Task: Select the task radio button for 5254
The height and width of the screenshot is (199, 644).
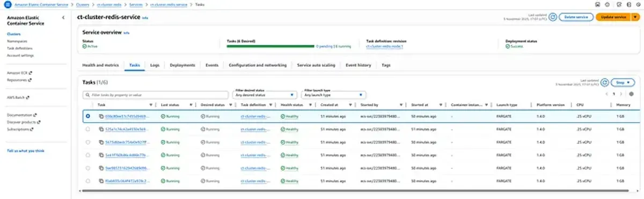Action: coord(87,129)
